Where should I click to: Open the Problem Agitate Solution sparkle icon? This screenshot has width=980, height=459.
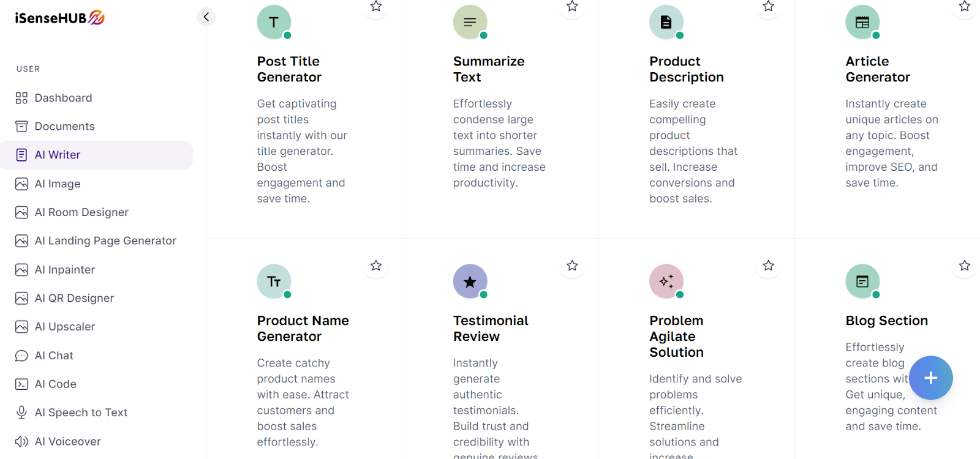click(666, 282)
